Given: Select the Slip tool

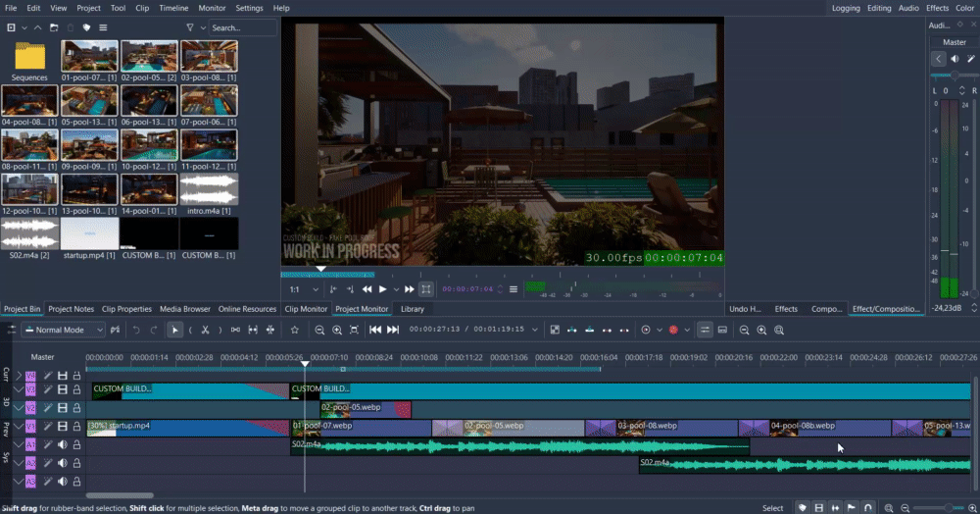Looking at the screenshot, I should [x=253, y=330].
